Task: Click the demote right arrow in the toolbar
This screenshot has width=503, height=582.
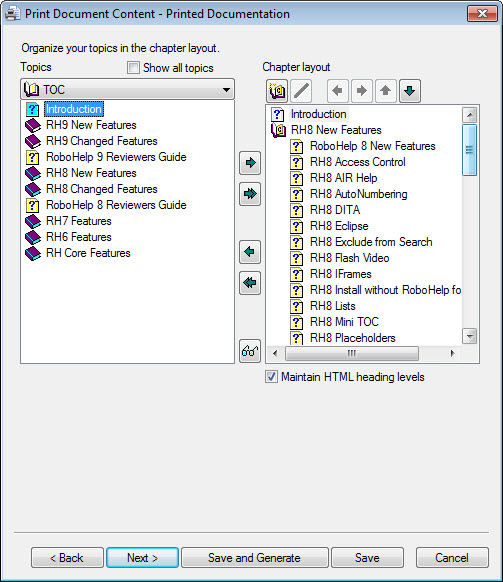Action: 362,91
